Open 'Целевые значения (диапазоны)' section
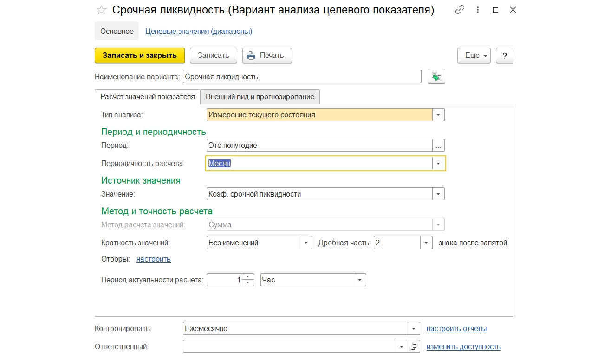The width and height of the screenshot is (598, 364). tap(199, 32)
